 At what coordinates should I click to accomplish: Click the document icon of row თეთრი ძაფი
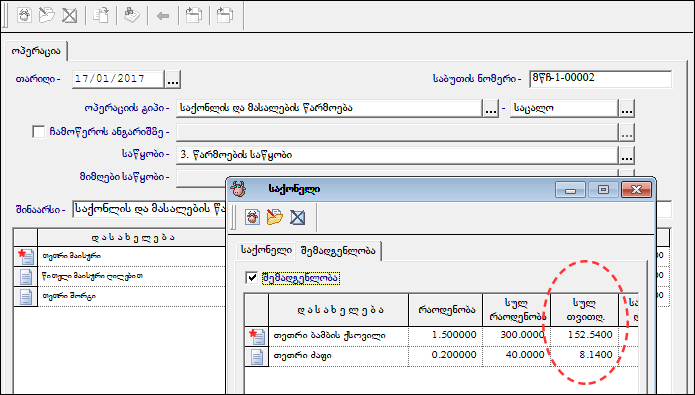257,356
